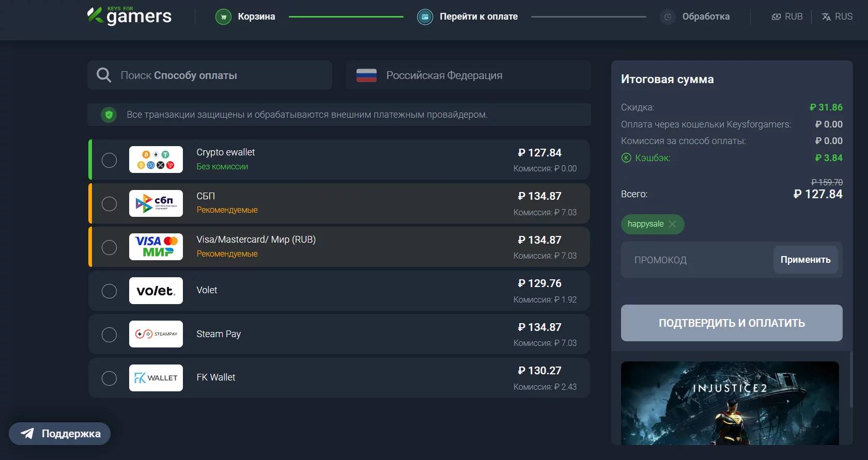The width and height of the screenshot is (868, 460).
Task: Click the SteamPay logo
Action: point(156,334)
